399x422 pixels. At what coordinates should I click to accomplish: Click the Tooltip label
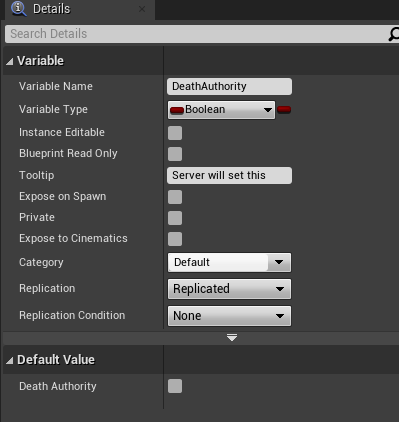click(x=36, y=175)
